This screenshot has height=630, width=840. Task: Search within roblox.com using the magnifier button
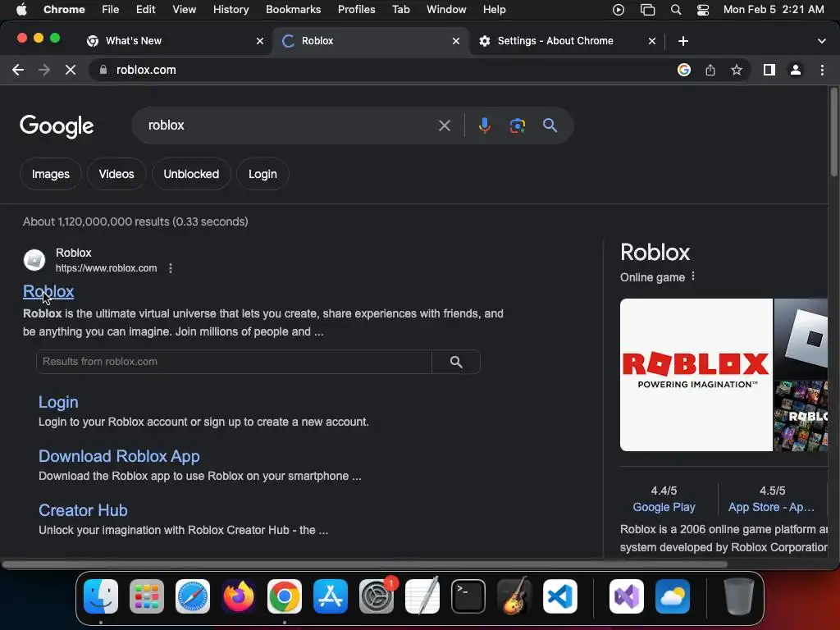click(x=456, y=362)
